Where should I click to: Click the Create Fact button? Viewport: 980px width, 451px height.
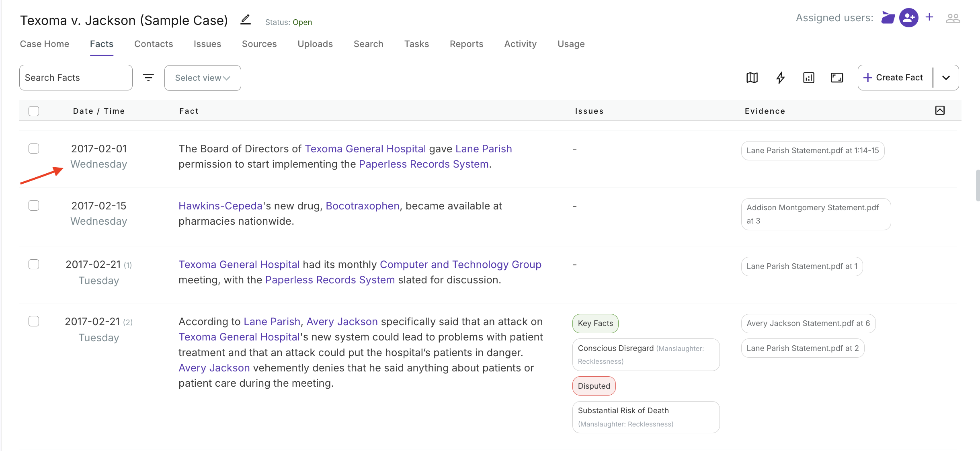tap(895, 78)
